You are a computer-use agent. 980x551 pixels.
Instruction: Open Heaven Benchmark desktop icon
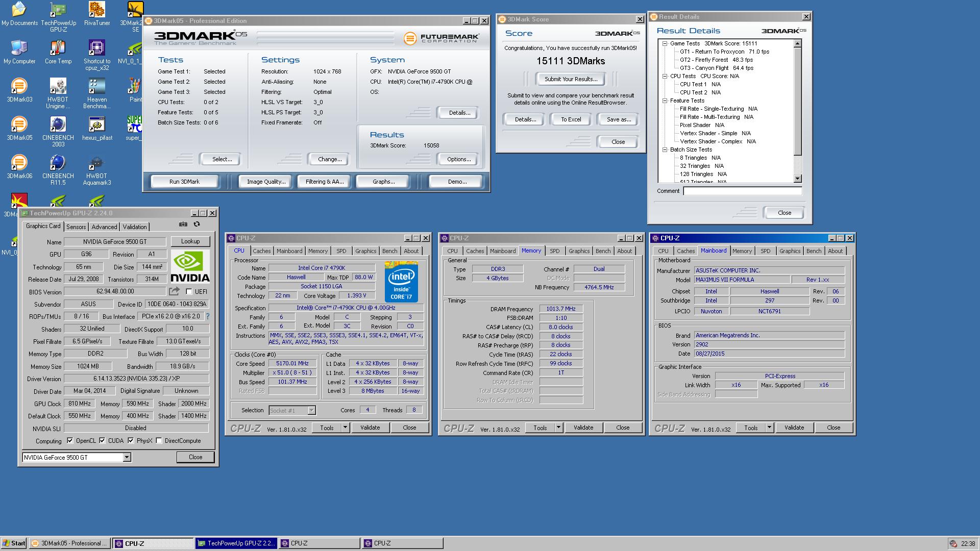point(96,93)
